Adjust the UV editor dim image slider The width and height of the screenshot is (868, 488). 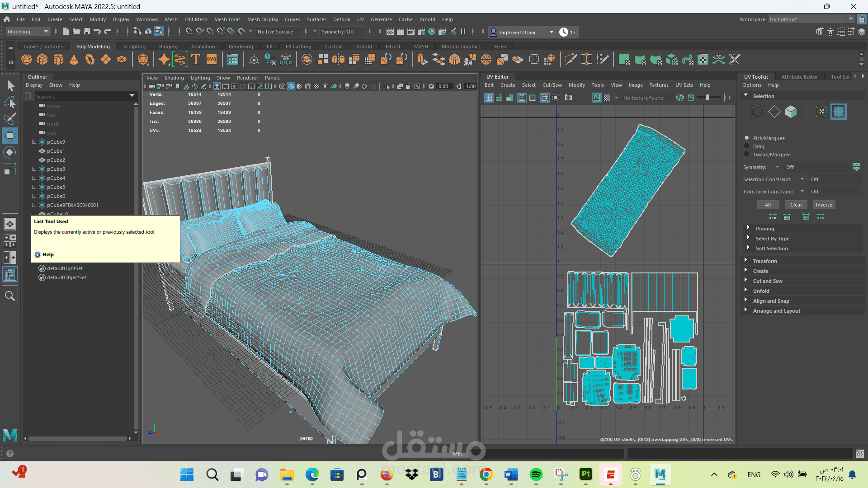(708, 98)
